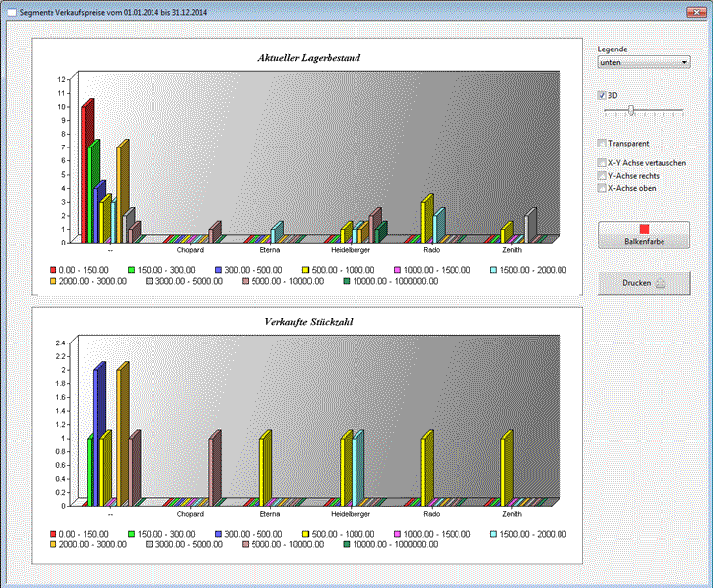Image resolution: width=713 pixels, height=588 pixels.
Task: Select Rado axis label in bottom chart
Action: (431, 514)
